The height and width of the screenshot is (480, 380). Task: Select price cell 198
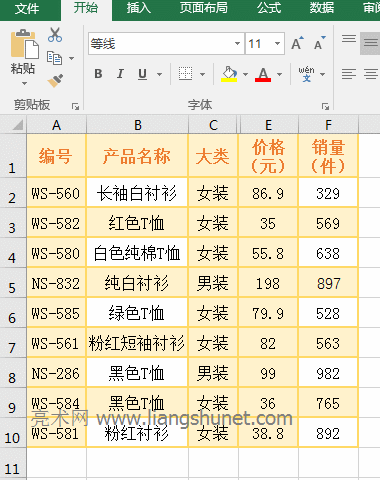[x=268, y=283]
